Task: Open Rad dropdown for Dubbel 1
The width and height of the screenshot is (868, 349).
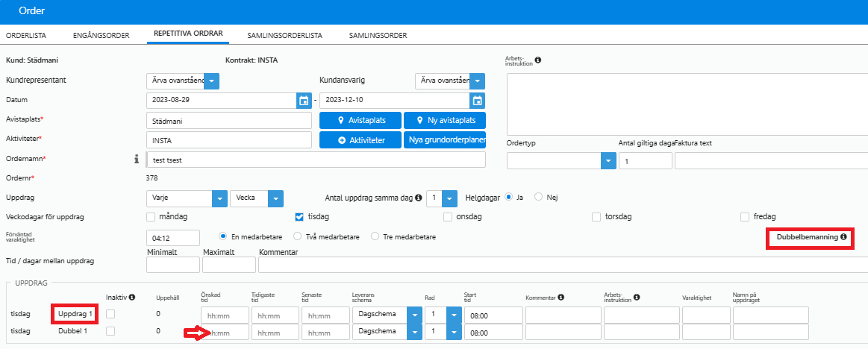Action: click(454, 332)
